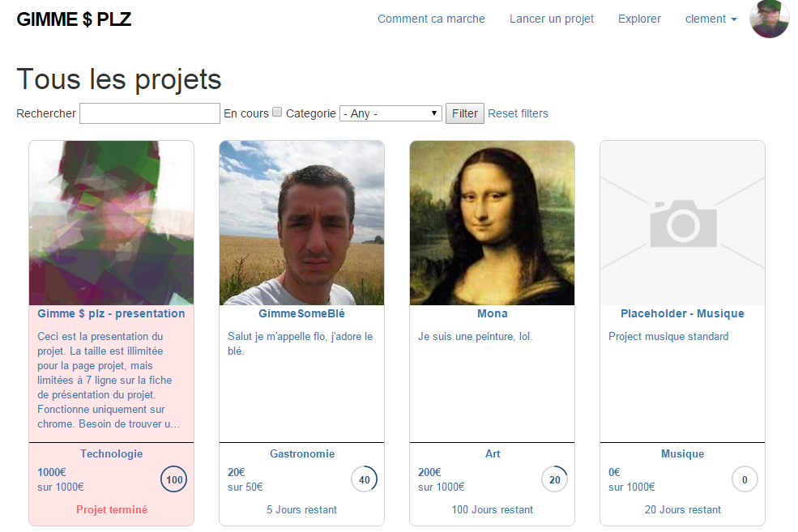Open the Gimme $ plz - presentation title
The height and width of the screenshot is (532, 798).
(x=112, y=313)
